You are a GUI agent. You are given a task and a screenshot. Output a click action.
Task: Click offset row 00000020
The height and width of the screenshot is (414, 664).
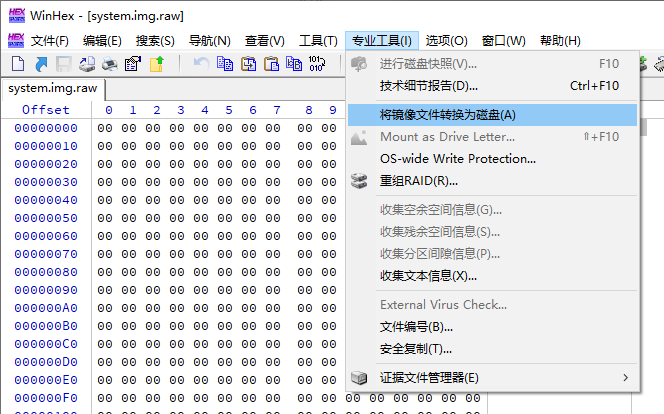[46, 164]
